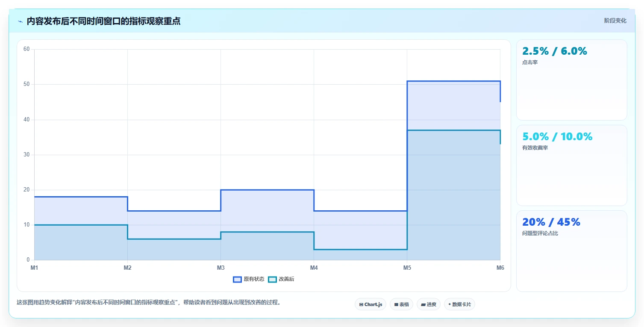Click the 问题型评论占比 label
The width and height of the screenshot is (644, 327).
click(x=540, y=233)
